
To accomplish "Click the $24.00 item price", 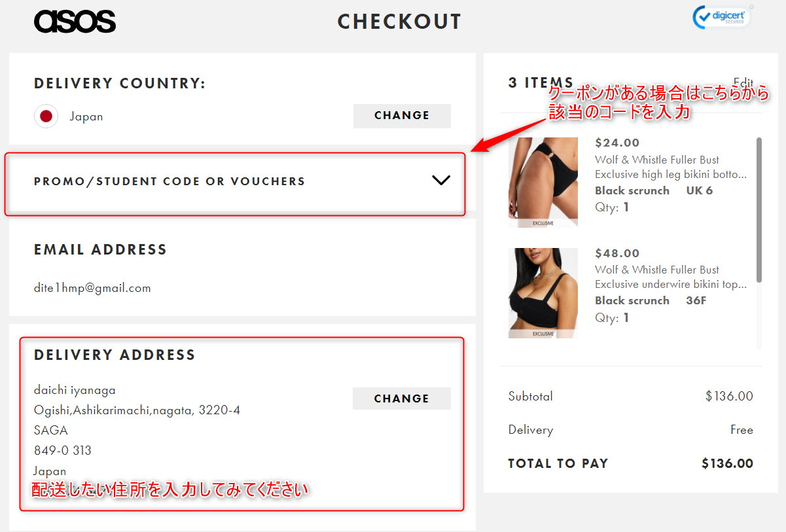I will tap(617, 143).
